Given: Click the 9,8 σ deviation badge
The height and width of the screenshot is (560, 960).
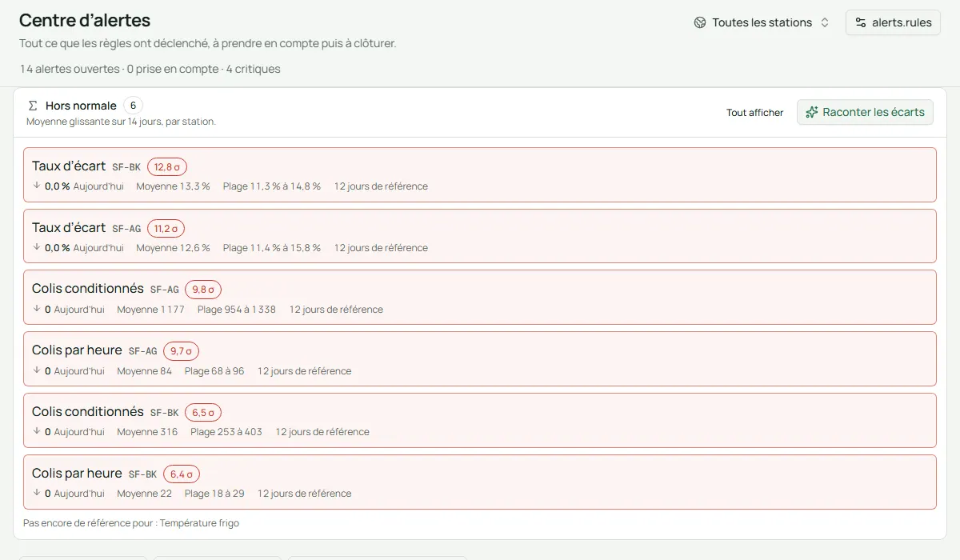Looking at the screenshot, I should 203,290.
